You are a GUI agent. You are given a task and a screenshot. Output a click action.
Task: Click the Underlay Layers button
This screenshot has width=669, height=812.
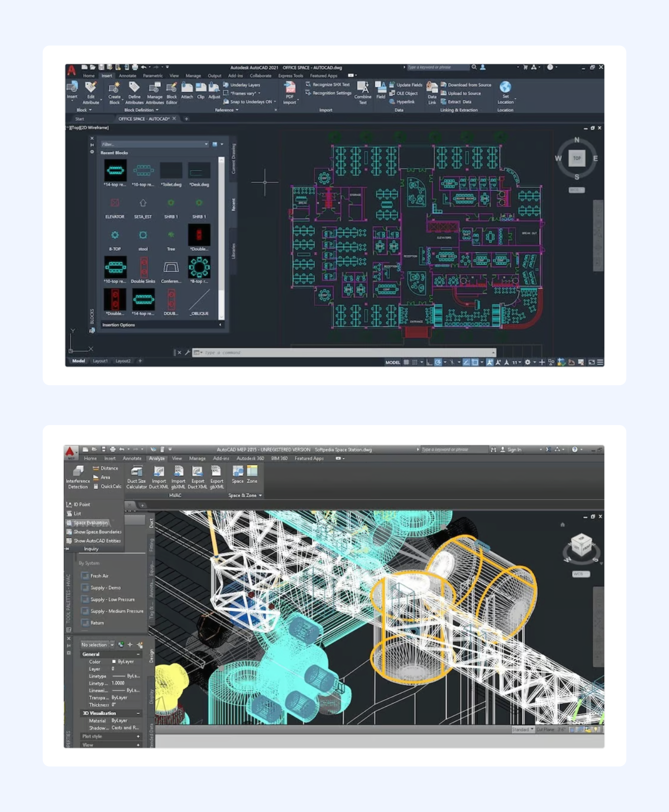point(242,85)
